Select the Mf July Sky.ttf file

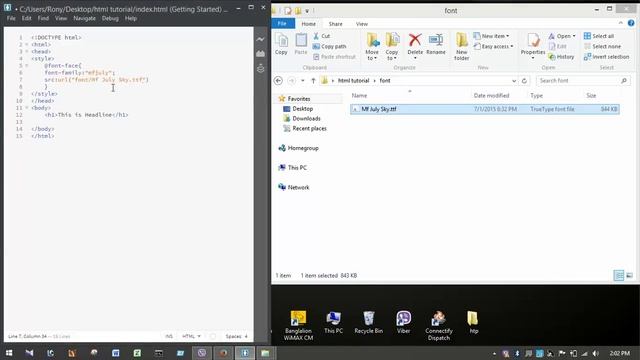pyautogui.click(x=484, y=109)
